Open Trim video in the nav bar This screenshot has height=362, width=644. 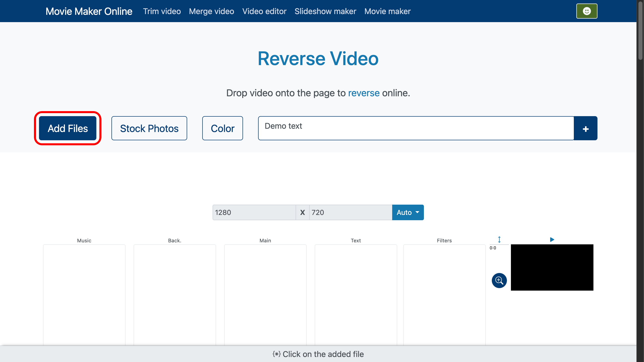point(162,11)
